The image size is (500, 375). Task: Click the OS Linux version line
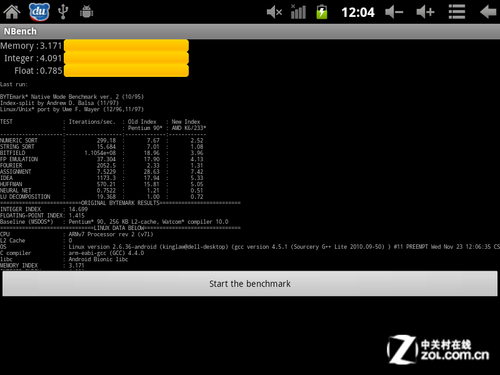(x=250, y=247)
